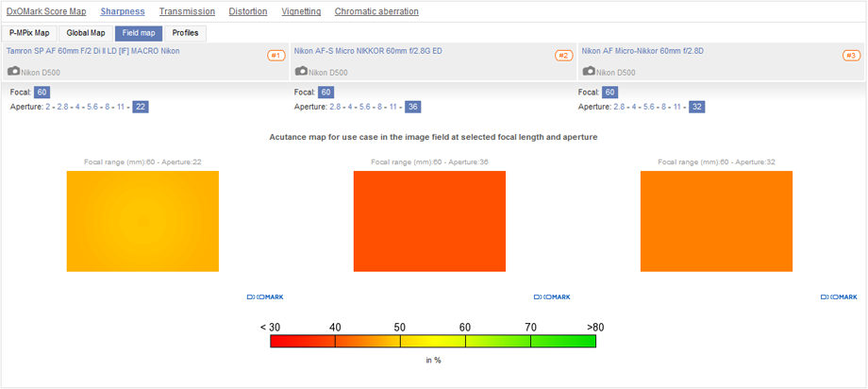
Task: Select focal 60 for the Tamron lens
Action: pos(42,92)
